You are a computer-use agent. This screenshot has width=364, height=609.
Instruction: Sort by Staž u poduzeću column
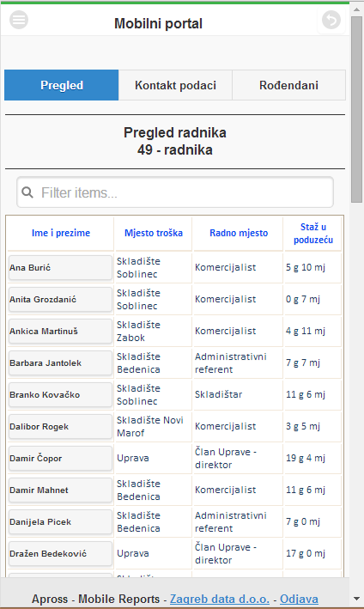coord(312,233)
